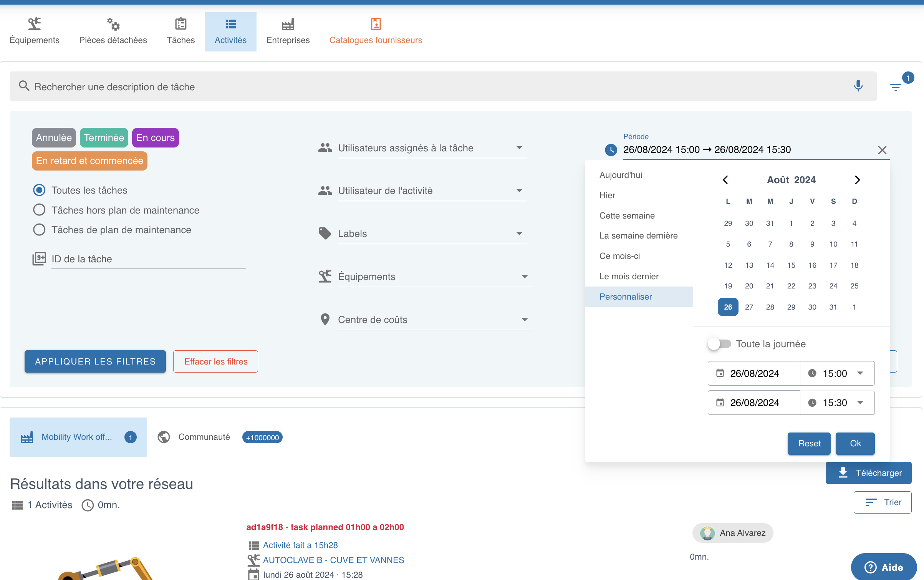
Task: Select Tâches hors plan de maintenance
Action: pos(39,210)
